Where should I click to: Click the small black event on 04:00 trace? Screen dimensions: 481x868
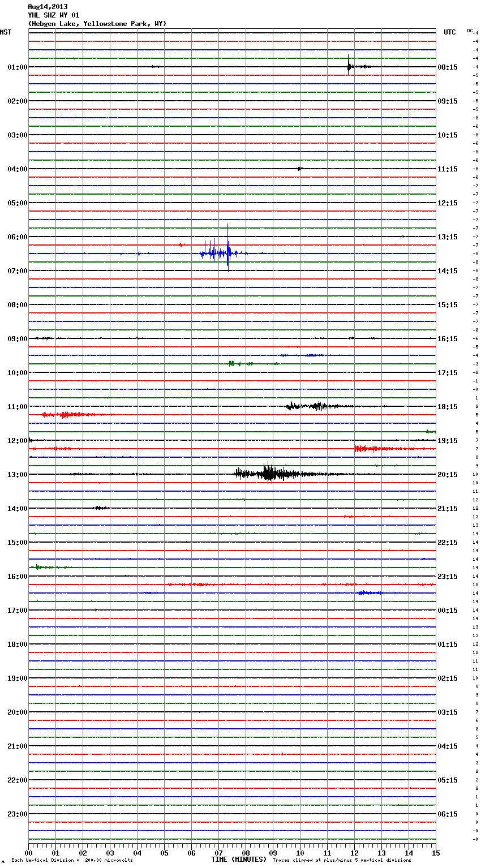pyautogui.click(x=300, y=169)
